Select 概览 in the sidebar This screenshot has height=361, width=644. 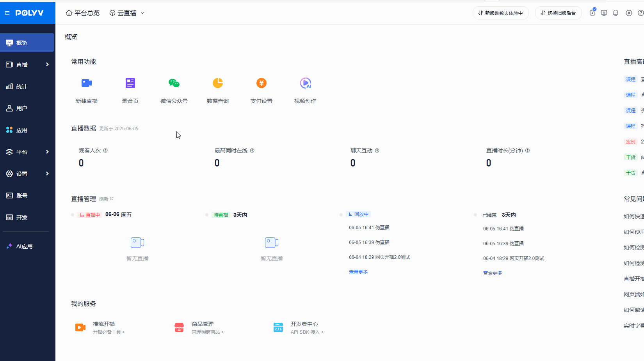pyautogui.click(x=27, y=42)
